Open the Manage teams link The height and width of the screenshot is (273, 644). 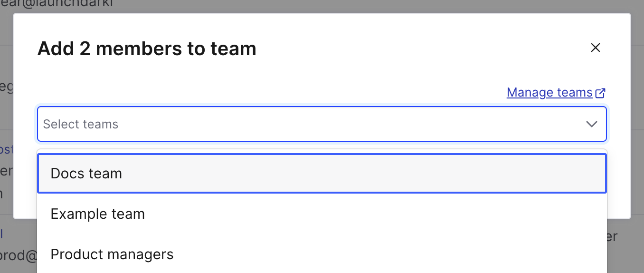click(x=549, y=92)
